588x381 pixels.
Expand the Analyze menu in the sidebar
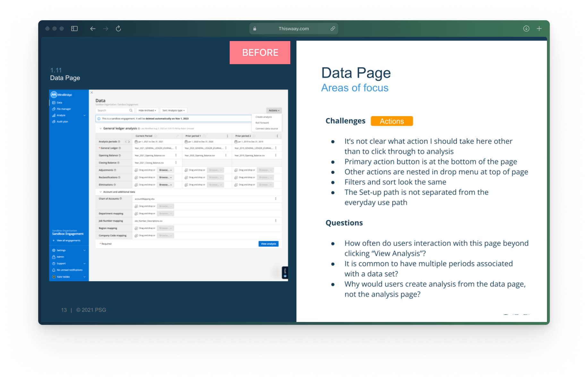(x=84, y=115)
